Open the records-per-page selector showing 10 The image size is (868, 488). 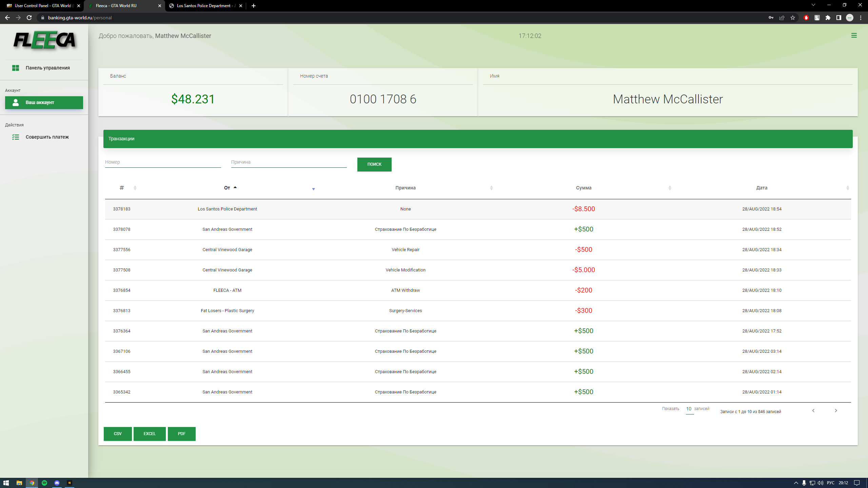689,409
